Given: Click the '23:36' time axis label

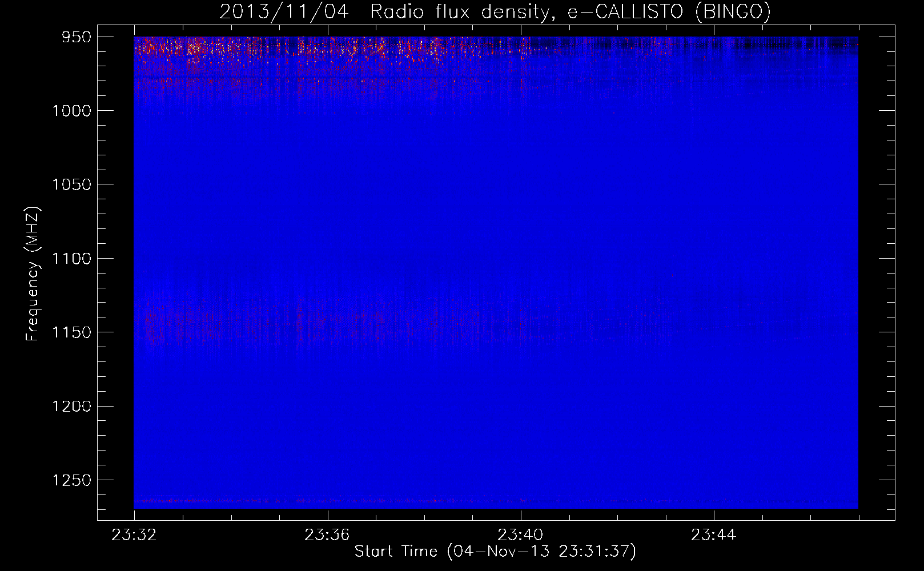Looking at the screenshot, I should click(x=327, y=535).
